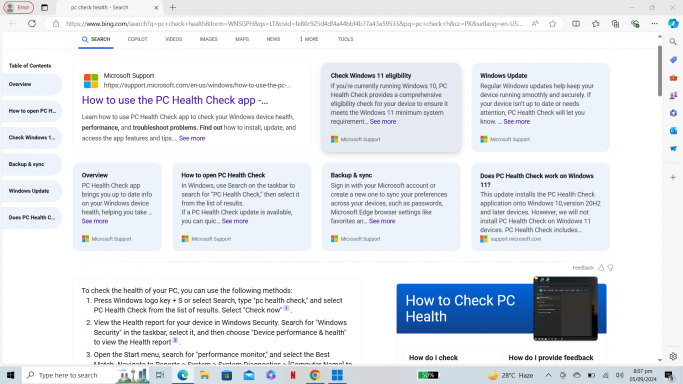
Task: Click the thumbs up feedback icon
Action: [x=601, y=268]
